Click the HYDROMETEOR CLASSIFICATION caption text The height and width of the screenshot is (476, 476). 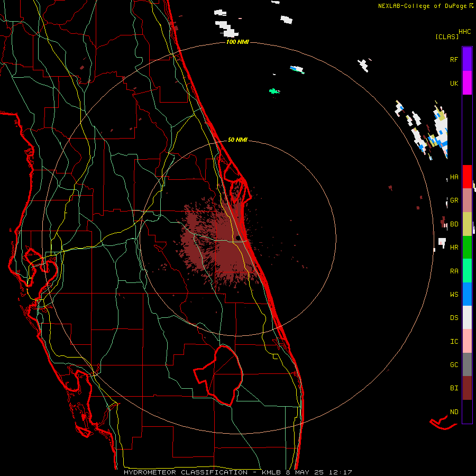(x=186, y=472)
